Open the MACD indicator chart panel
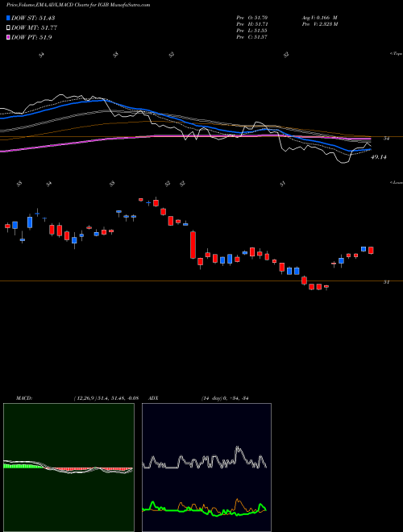Image resolution: width=403 pixels, height=532 pixels. 69,468
